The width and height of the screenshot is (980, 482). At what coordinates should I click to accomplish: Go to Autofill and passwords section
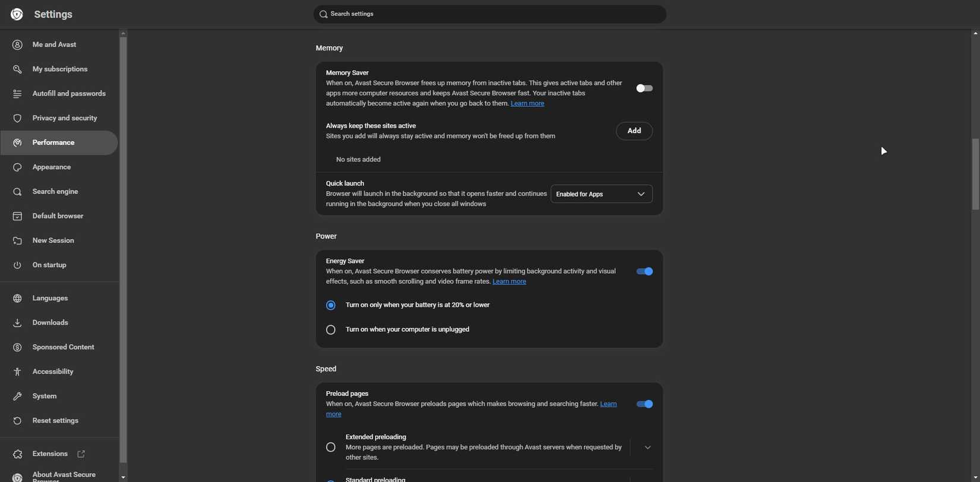tap(69, 94)
